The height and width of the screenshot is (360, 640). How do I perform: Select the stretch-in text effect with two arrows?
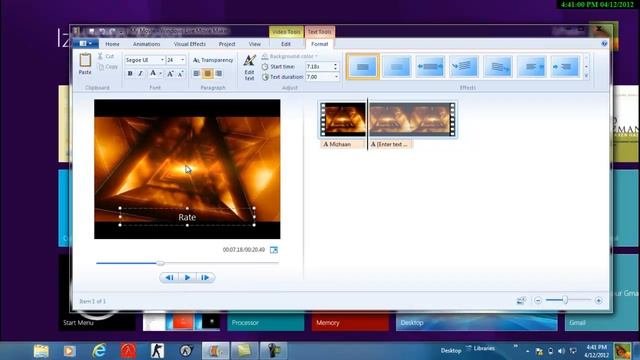tap(430, 67)
